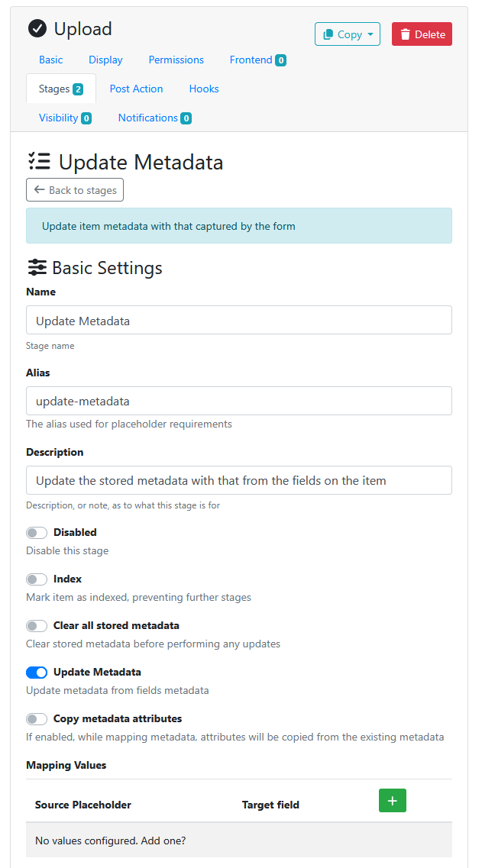Screen dimensions: 482x868
Task: Click the Frontend count badge
Action: (x=281, y=60)
